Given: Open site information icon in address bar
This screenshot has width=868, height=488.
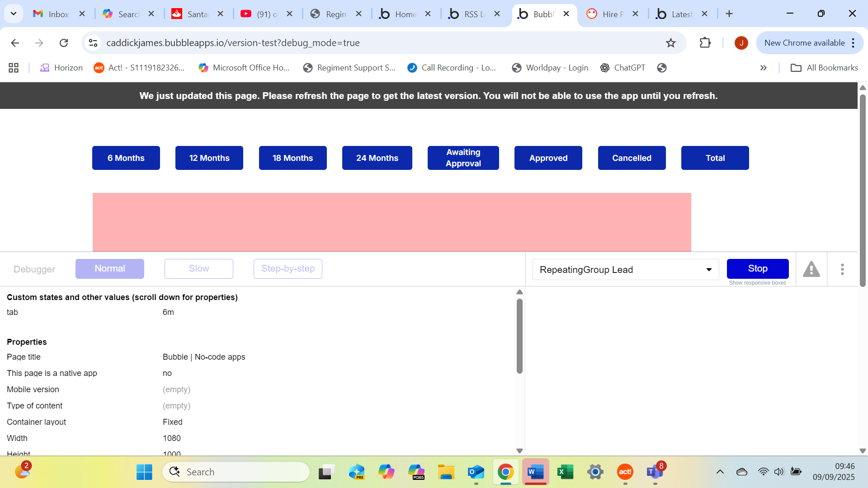Looking at the screenshot, I should point(93,43).
